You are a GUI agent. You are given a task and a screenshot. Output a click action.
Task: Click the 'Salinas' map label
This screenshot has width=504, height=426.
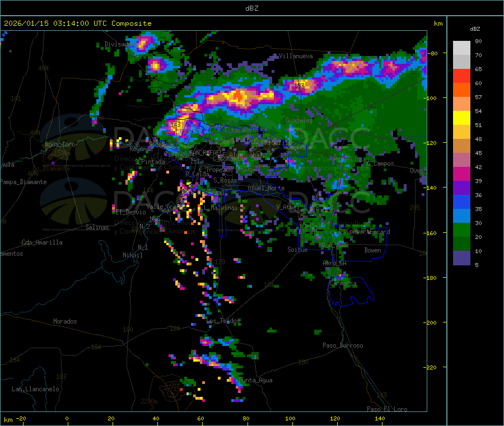point(97,227)
